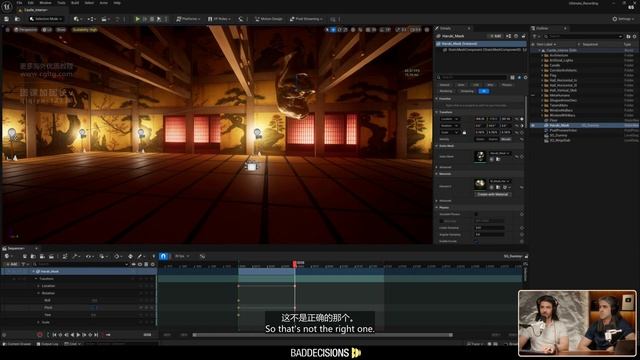Click the Sequencer wrench actions icon
This screenshot has height=360, width=640.
[x=75, y=256]
